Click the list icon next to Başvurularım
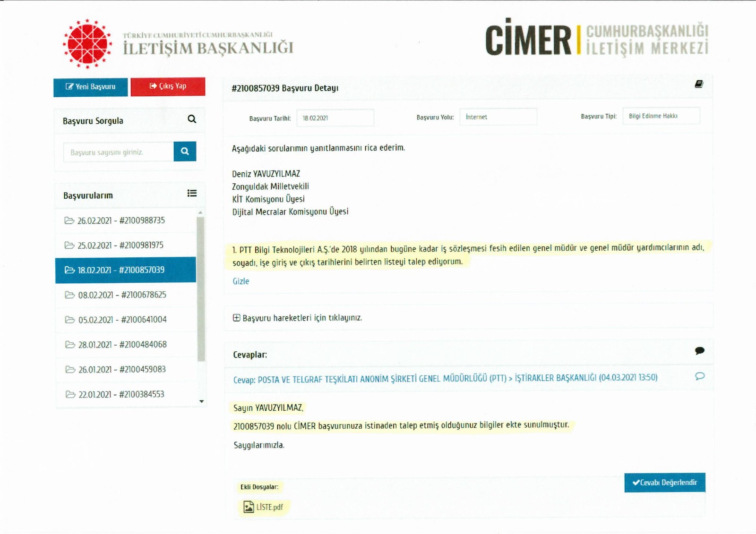The width and height of the screenshot is (756, 534). tap(192, 193)
